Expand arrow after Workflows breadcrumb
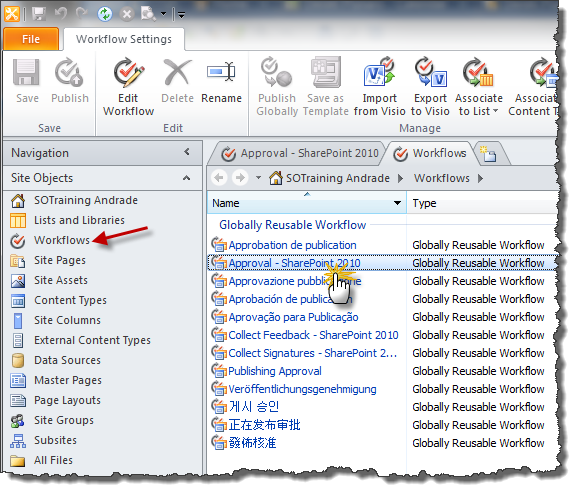This screenshot has width=577, height=492. tap(480, 178)
